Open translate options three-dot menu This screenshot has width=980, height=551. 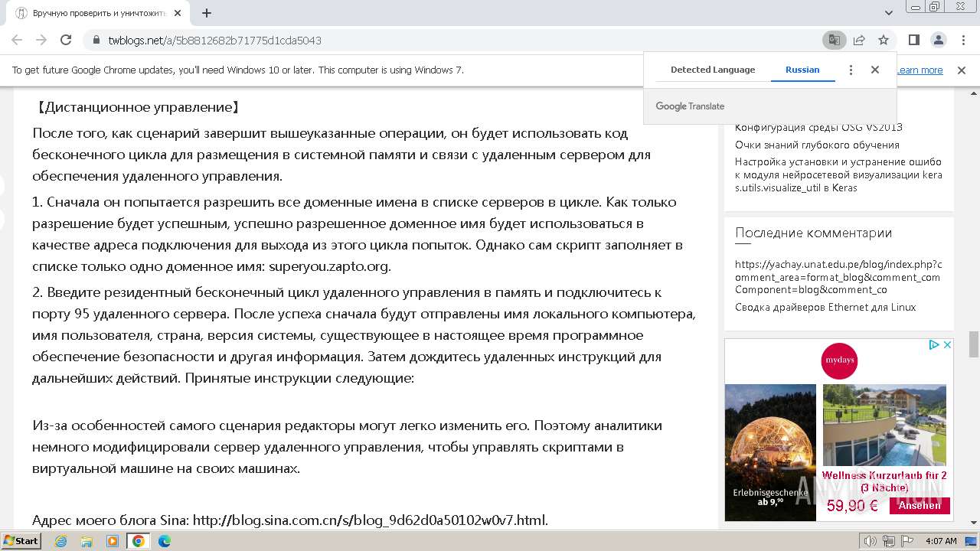pyautogui.click(x=851, y=70)
